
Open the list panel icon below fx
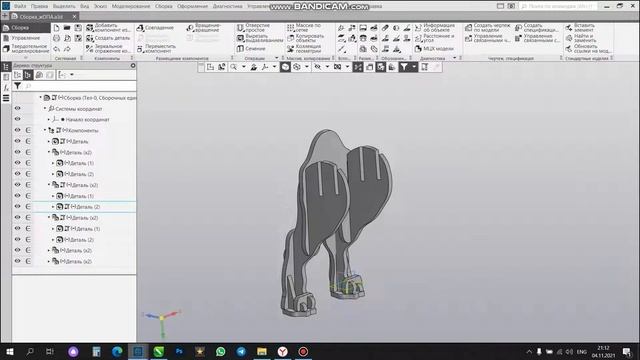tap(6, 98)
